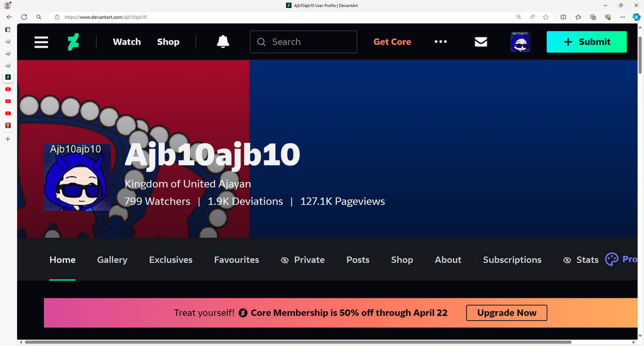Click the horizontal scrollbar at bottom
644x346 pixels.
click(x=298, y=342)
